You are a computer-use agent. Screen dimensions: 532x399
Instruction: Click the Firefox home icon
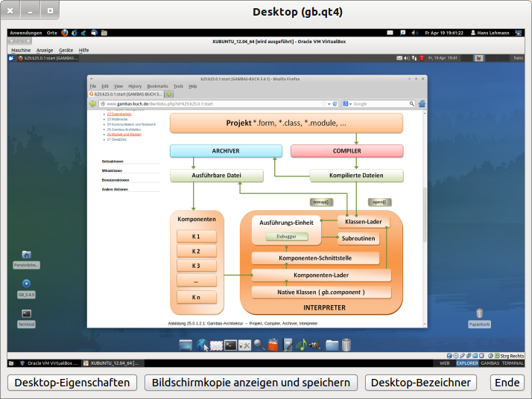click(422, 103)
